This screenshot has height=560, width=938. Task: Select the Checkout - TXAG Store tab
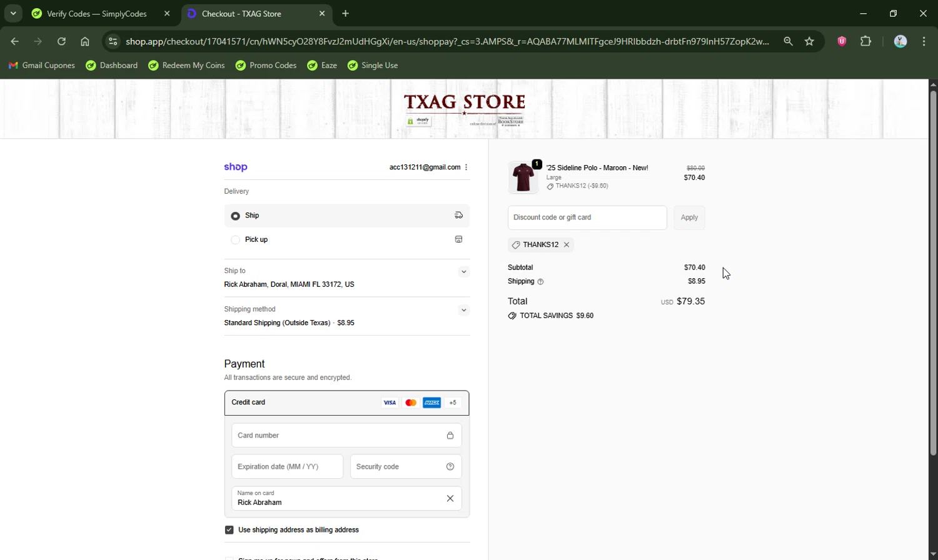pos(257,13)
